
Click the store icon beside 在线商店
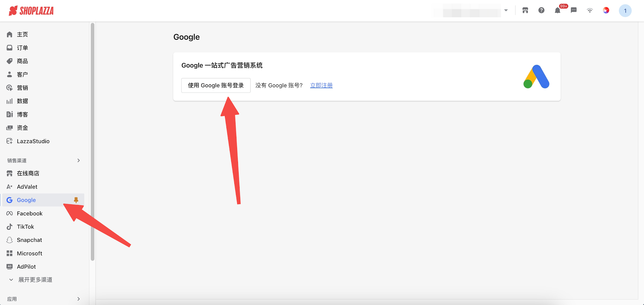click(x=9, y=173)
